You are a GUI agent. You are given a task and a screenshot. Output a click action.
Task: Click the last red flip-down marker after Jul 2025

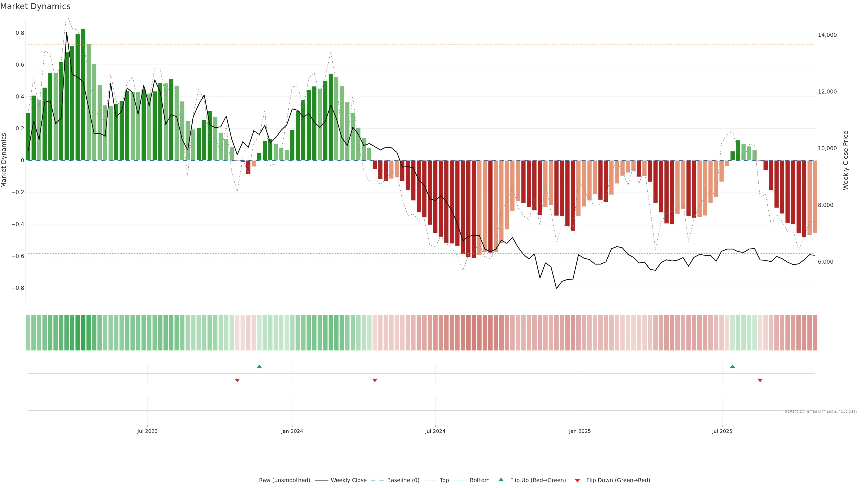760,380
